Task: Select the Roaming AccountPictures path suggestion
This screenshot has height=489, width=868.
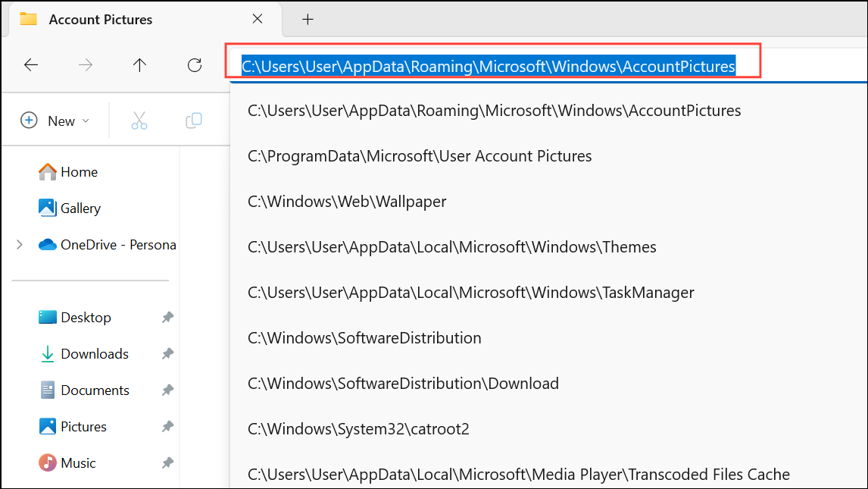Action: [x=494, y=111]
